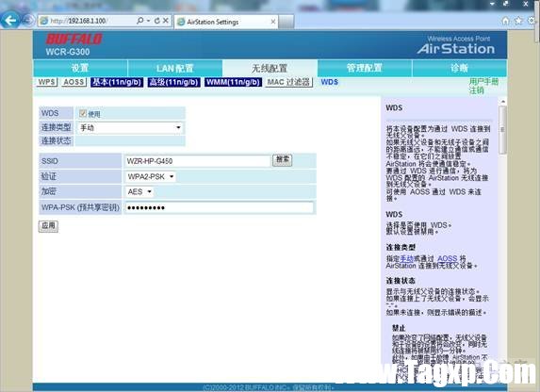This screenshot has height=392, width=540.
Task: Open the WPS sub-menu
Action: (x=46, y=82)
